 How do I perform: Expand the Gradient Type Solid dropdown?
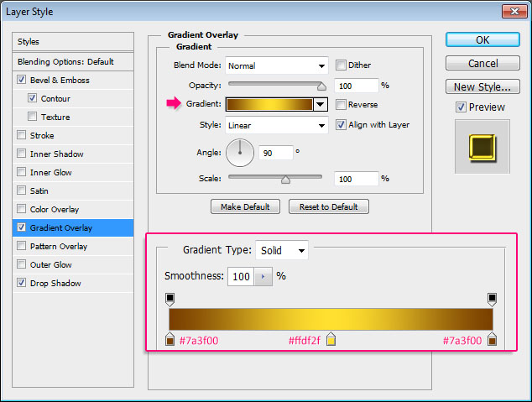(282, 250)
